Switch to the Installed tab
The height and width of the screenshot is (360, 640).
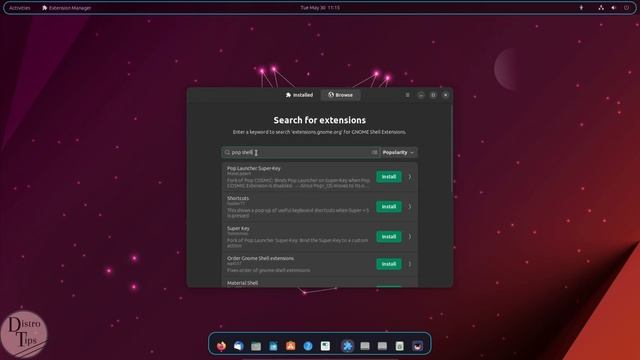click(x=299, y=95)
